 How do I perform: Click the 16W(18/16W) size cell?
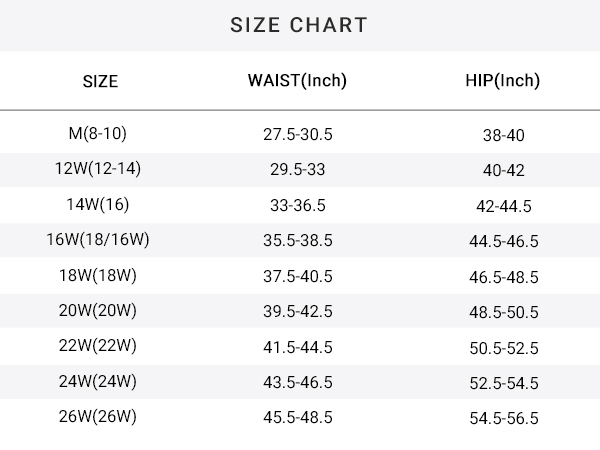[x=98, y=240]
